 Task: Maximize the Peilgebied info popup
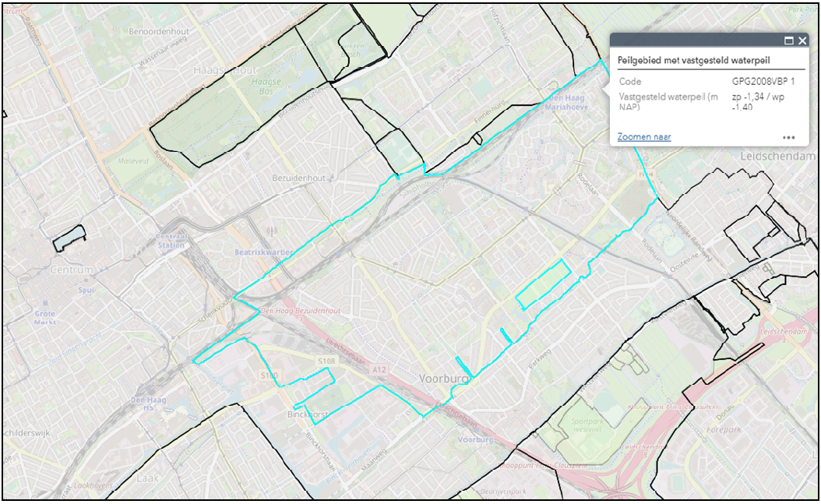pos(788,41)
